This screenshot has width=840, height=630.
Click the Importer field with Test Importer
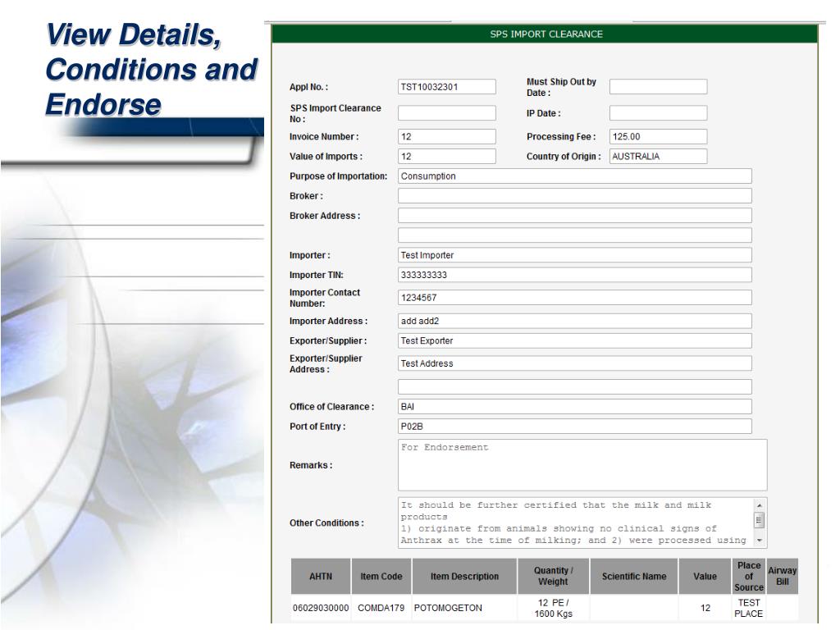[x=575, y=255]
